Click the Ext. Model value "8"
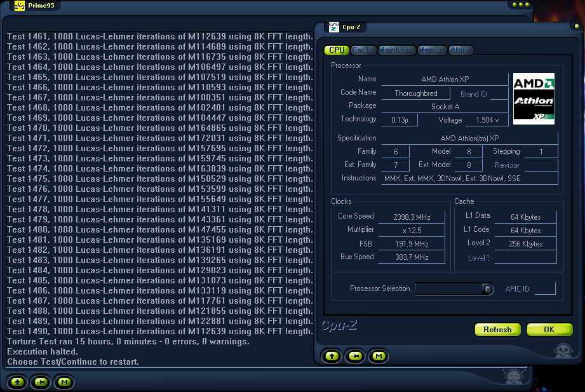Screen dimensions: 585x392 pos(469,165)
